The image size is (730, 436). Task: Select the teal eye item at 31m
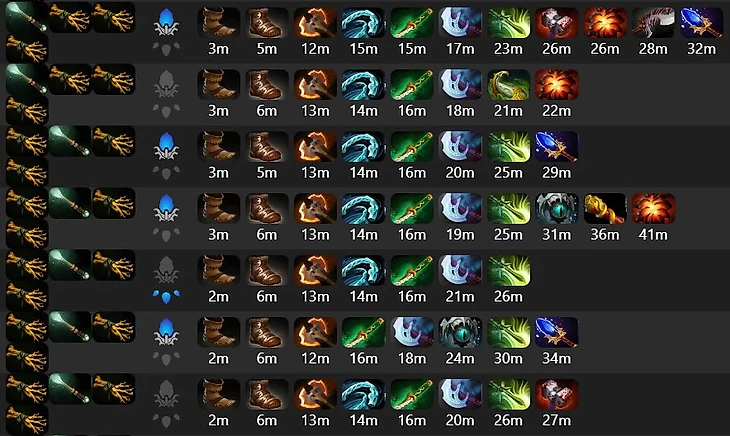(x=556, y=208)
